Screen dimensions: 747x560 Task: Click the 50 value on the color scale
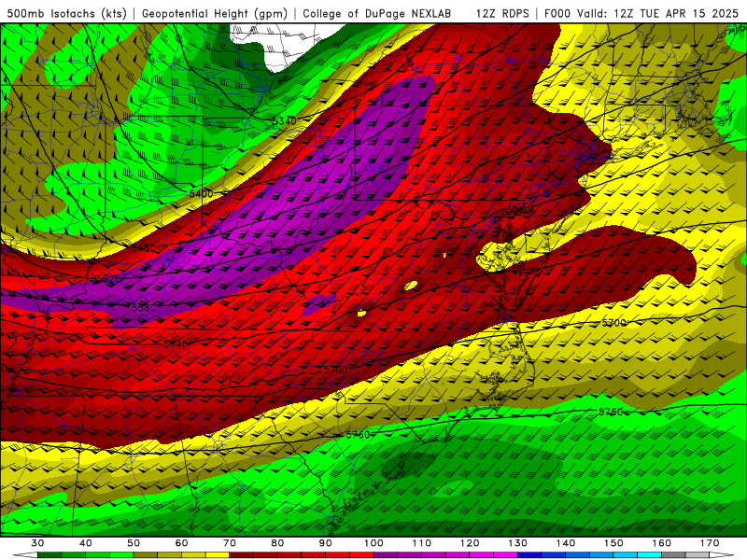click(134, 543)
